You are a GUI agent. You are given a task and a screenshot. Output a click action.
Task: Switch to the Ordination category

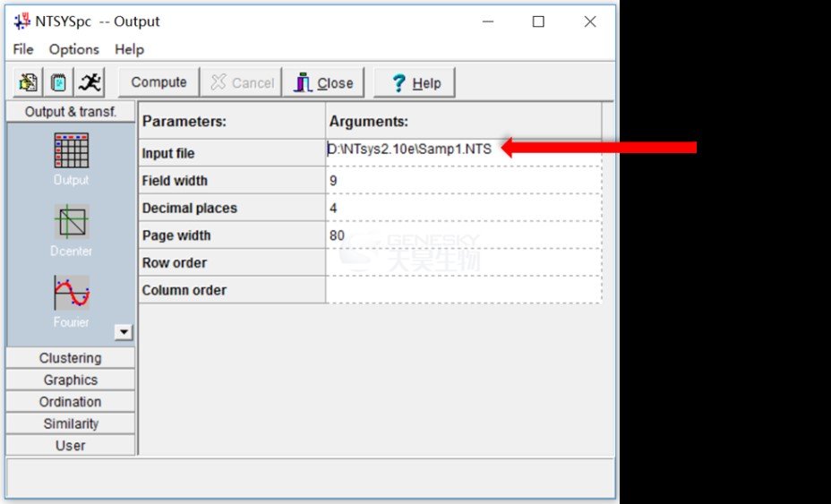(x=71, y=402)
